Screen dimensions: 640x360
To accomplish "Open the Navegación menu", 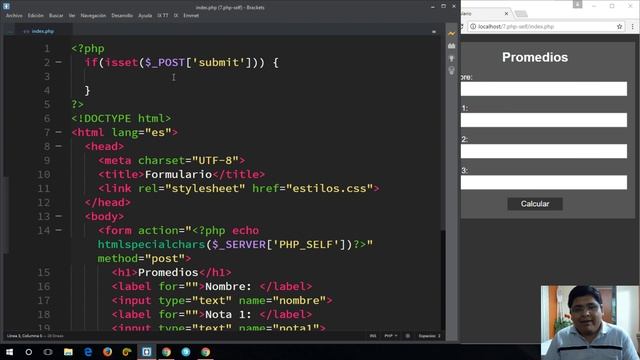I will tap(93, 16).
